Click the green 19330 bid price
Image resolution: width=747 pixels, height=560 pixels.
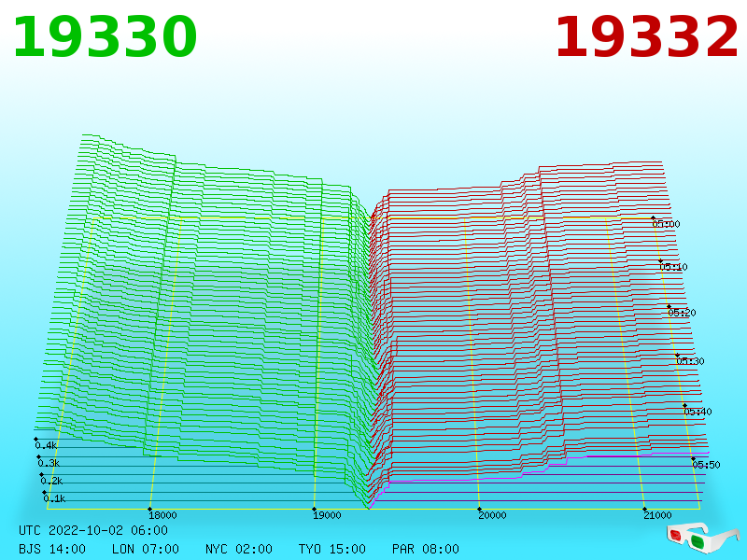pos(105,37)
